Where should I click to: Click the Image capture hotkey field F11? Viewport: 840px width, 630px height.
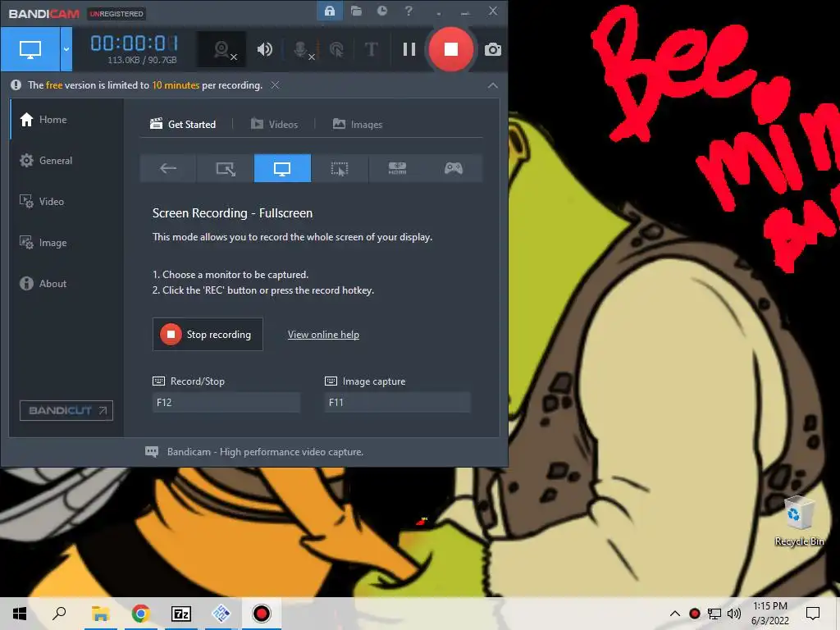click(x=398, y=402)
